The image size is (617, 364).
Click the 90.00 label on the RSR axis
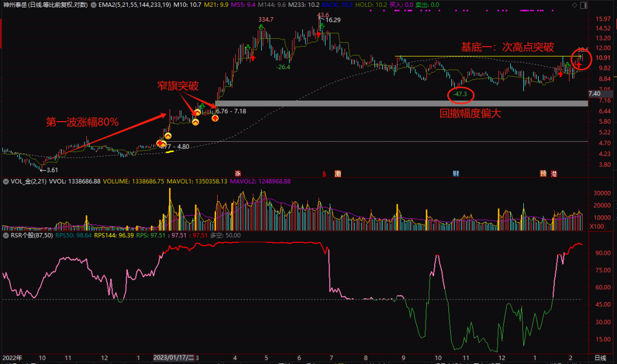[x=603, y=253]
